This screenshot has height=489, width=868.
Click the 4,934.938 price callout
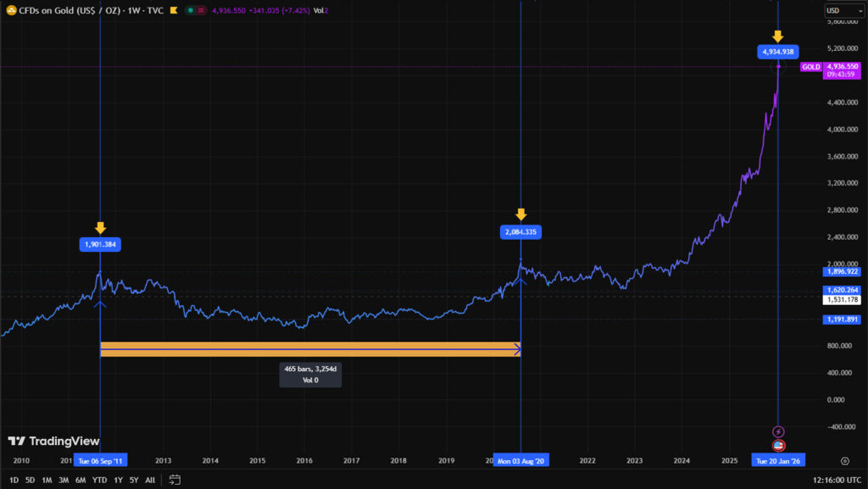click(x=778, y=52)
